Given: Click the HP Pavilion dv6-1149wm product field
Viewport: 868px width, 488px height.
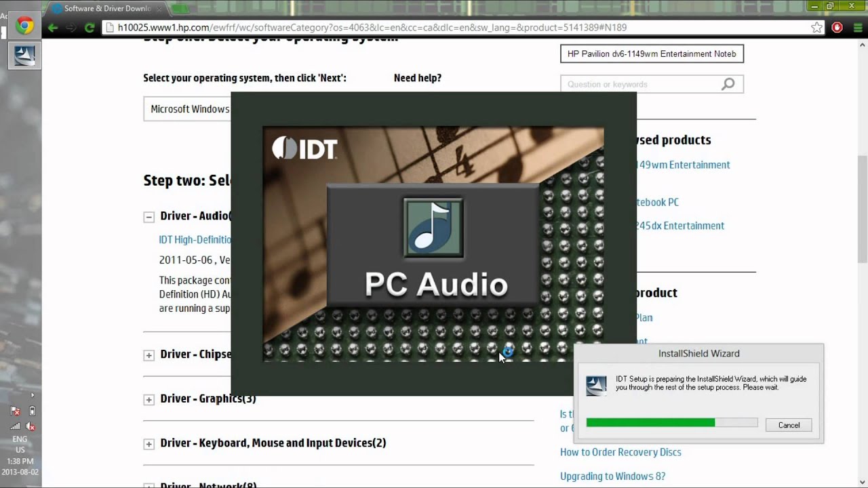Looking at the screenshot, I should tap(652, 54).
